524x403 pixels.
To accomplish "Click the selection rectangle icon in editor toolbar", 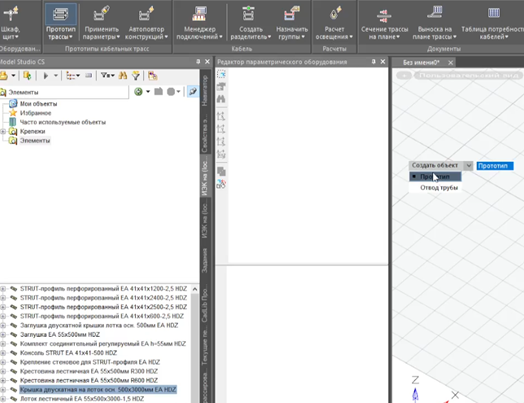I will coord(221,74).
